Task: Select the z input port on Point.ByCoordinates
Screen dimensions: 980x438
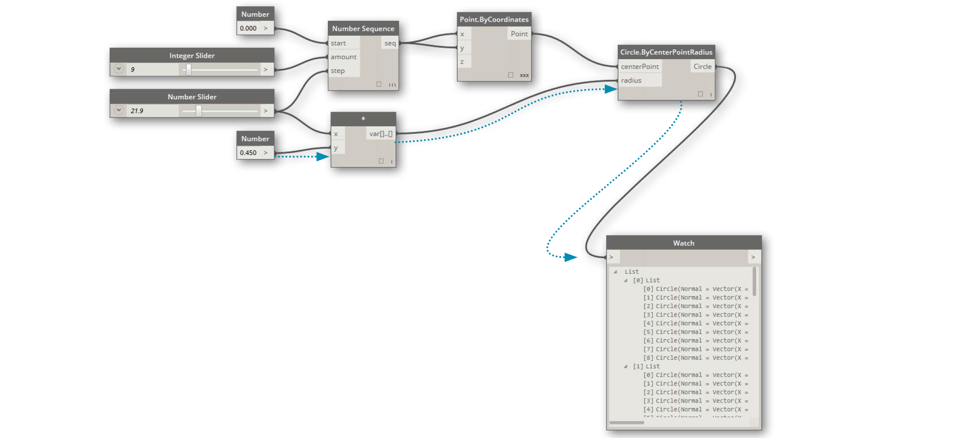Action: point(461,62)
